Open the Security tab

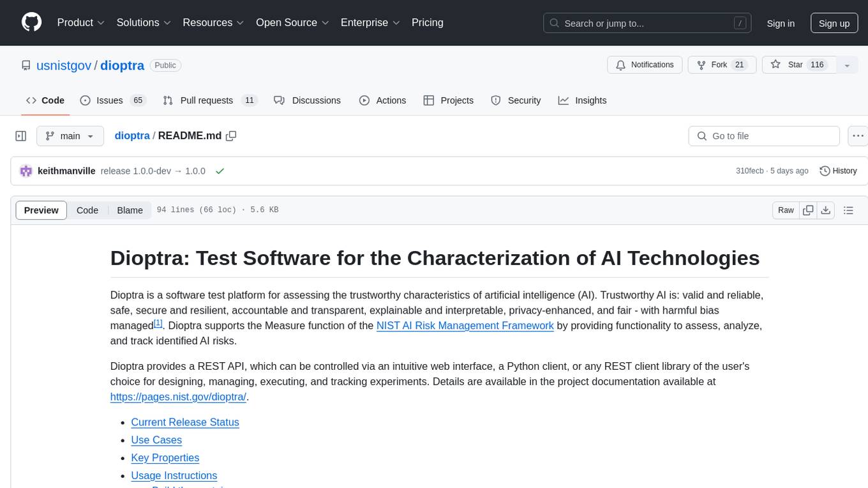tap(516, 100)
